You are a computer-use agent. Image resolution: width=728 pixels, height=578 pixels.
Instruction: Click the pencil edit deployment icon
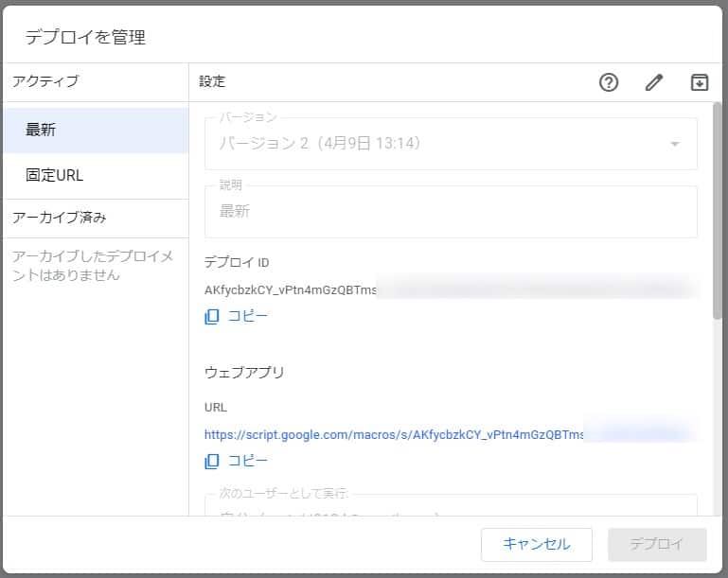(654, 82)
